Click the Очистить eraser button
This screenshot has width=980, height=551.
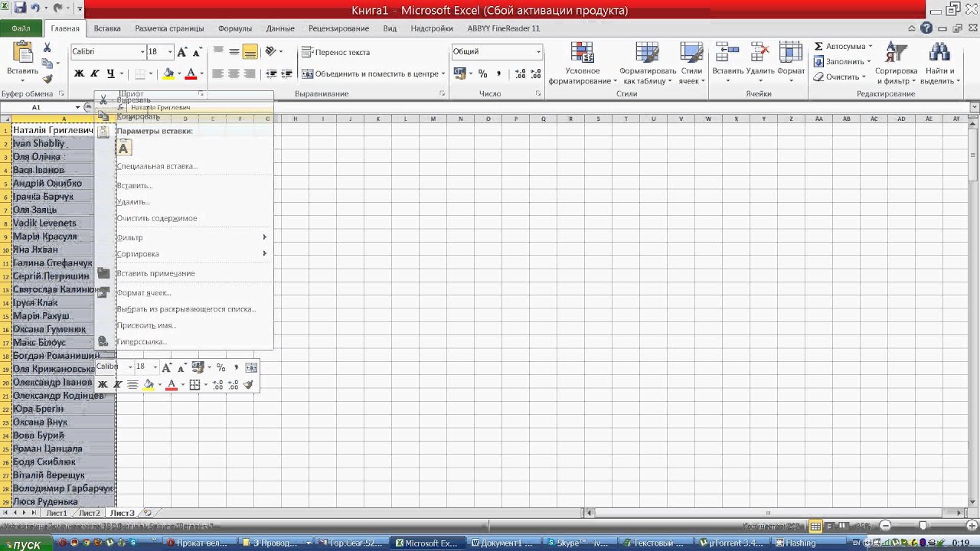pos(839,77)
